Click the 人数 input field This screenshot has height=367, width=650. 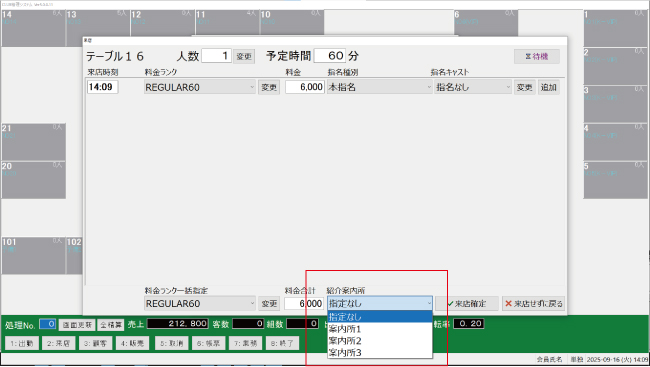(x=216, y=56)
